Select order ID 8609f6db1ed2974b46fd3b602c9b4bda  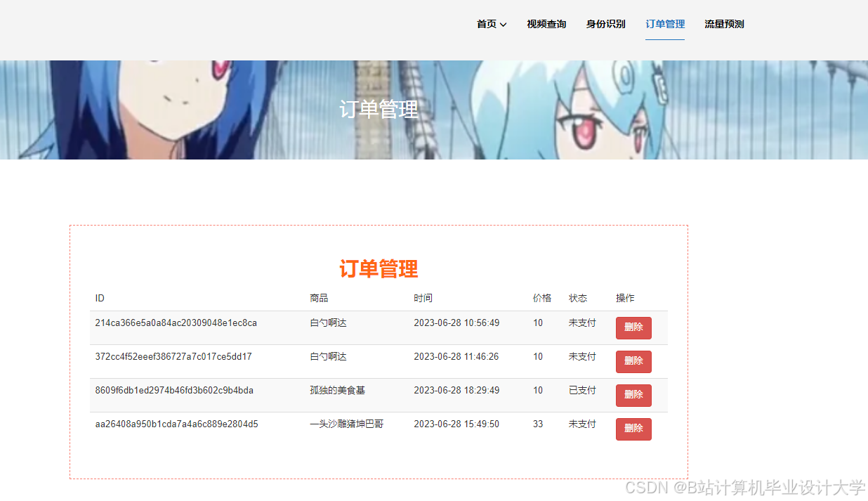click(174, 391)
